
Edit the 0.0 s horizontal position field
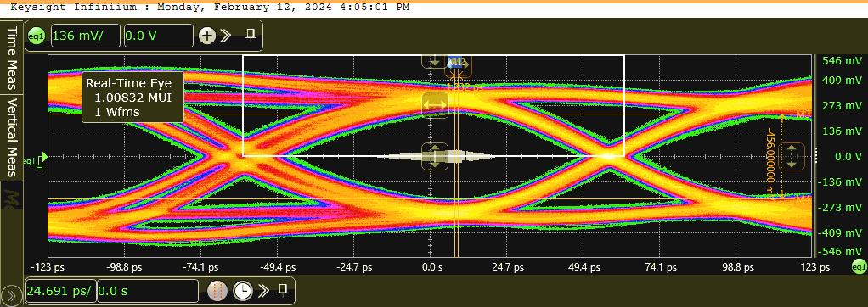(x=147, y=290)
